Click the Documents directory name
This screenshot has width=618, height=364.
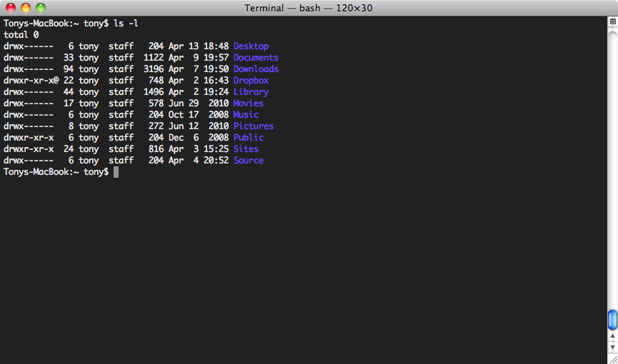(256, 58)
